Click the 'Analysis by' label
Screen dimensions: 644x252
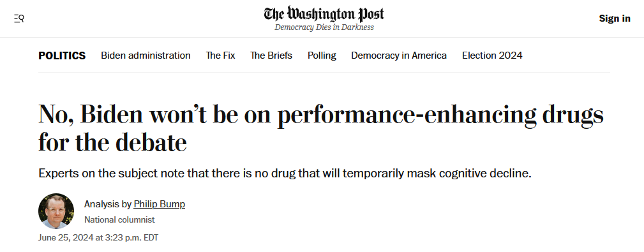pos(108,204)
